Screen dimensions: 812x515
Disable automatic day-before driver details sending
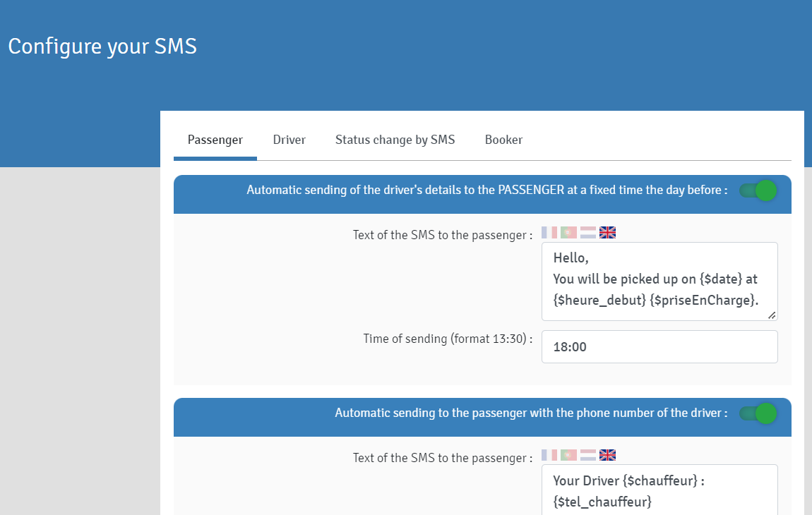758,190
